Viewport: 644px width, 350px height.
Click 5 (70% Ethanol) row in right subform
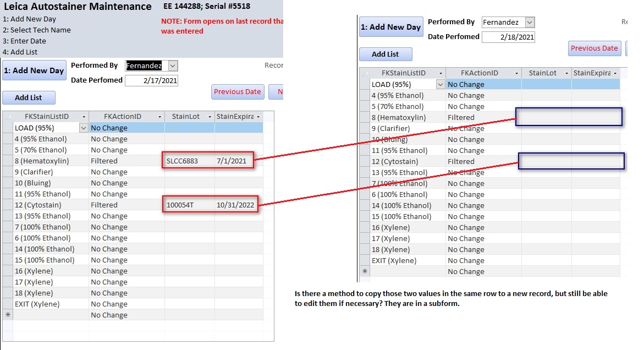click(x=489, y=106)
